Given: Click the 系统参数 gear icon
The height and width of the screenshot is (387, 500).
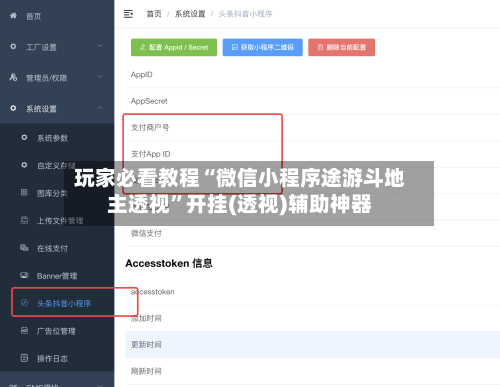Looking at the screenshot, I should 24,137.
